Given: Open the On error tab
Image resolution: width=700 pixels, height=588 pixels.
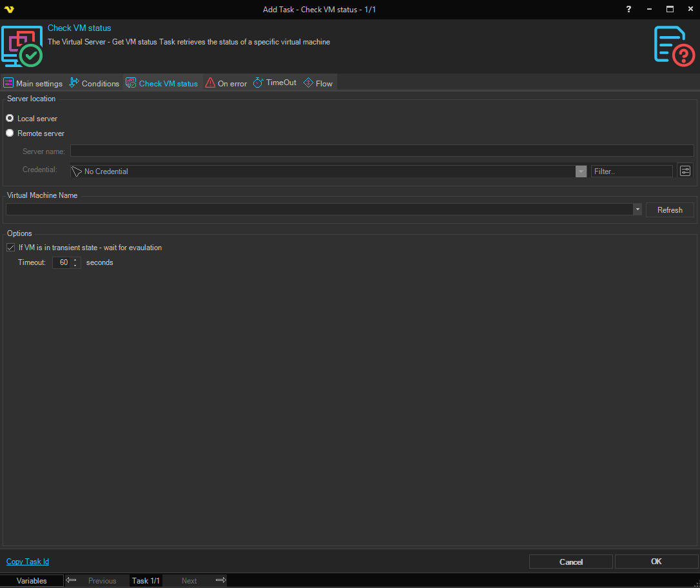Looking at the screenshot, I should click(226, 83).
